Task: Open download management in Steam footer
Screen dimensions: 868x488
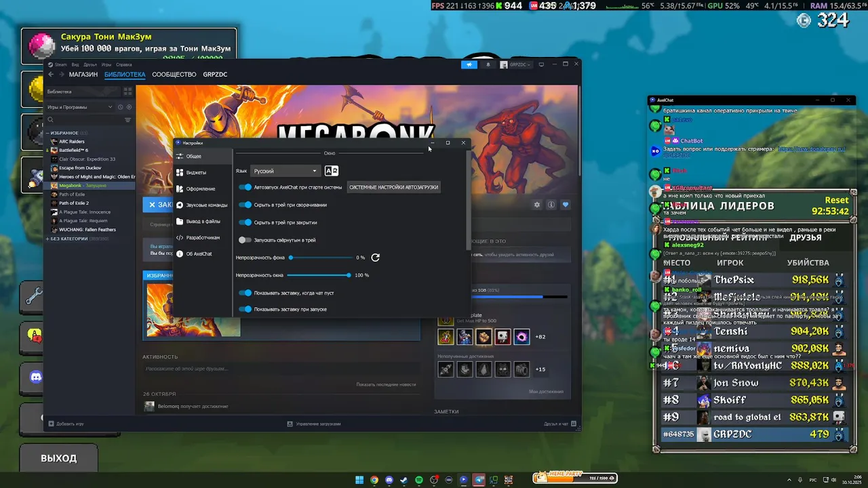Action: click(x=313, y=424)
